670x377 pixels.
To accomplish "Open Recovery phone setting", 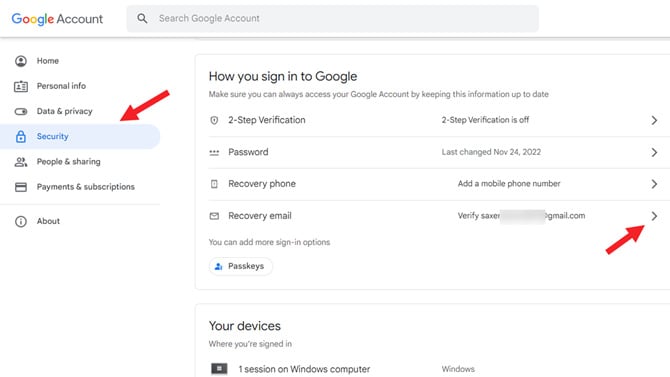I will point(262,184).
